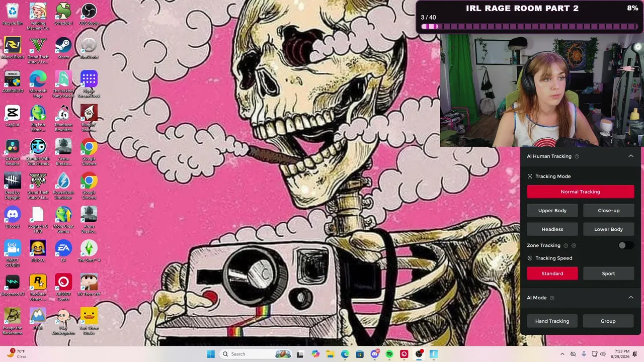
Task: Open the clock and date flyout
Action: tap(621, 354)
